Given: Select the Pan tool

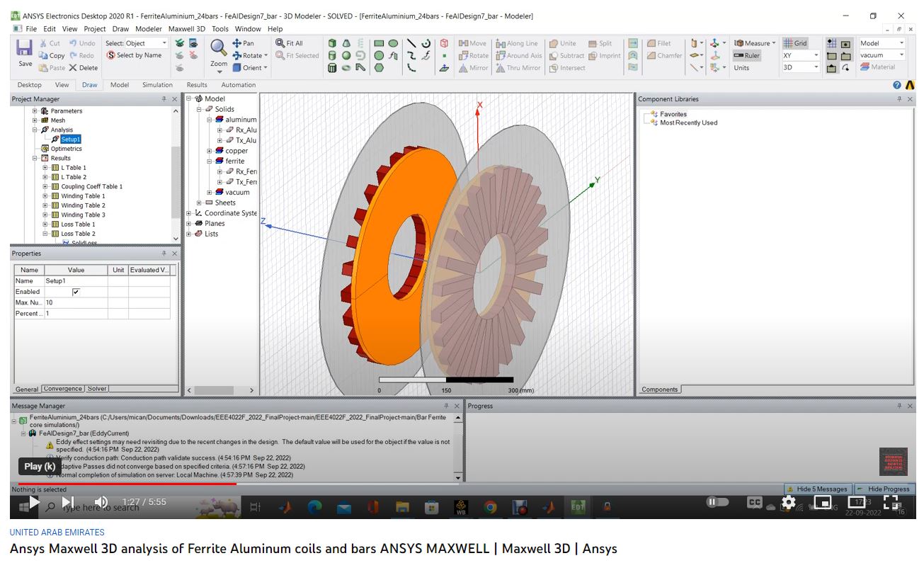Looking at the screenshot, I should click(243, 43).
